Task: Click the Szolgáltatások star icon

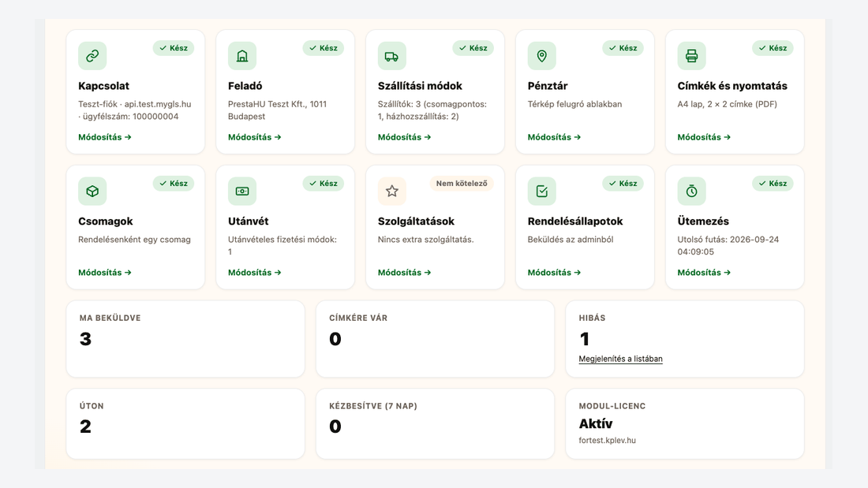Action: [392, 191]
